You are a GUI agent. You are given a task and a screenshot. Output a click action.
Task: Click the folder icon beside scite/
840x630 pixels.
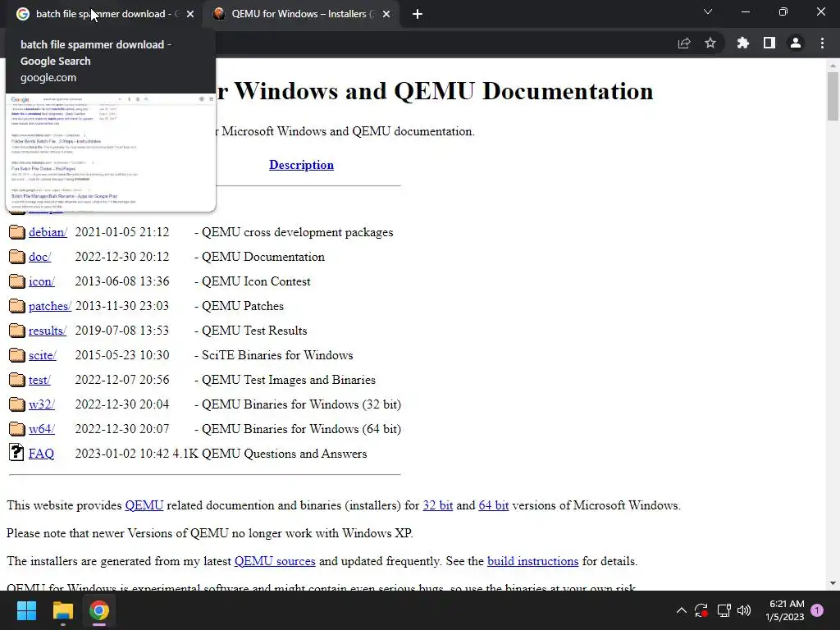pyautogui.click(x=16, y=355)
